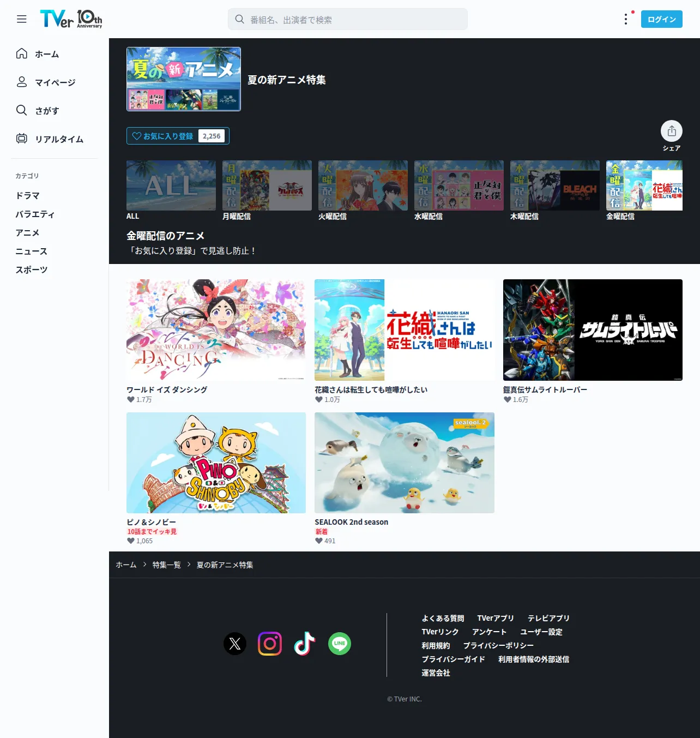Open the SEALOOK 2nd season thumbnail
Image resolution: width=700 pixels, height=738 pixels.
pos(405,463)
